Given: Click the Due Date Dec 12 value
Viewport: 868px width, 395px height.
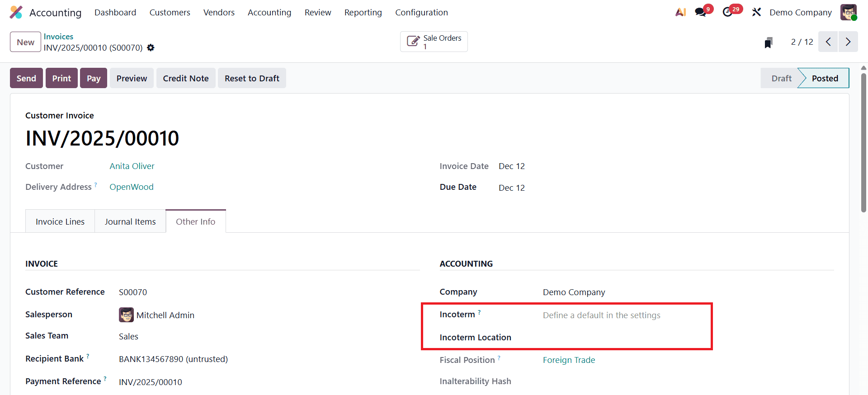Looking at the screenshot, I should click(x=512, y=188).
